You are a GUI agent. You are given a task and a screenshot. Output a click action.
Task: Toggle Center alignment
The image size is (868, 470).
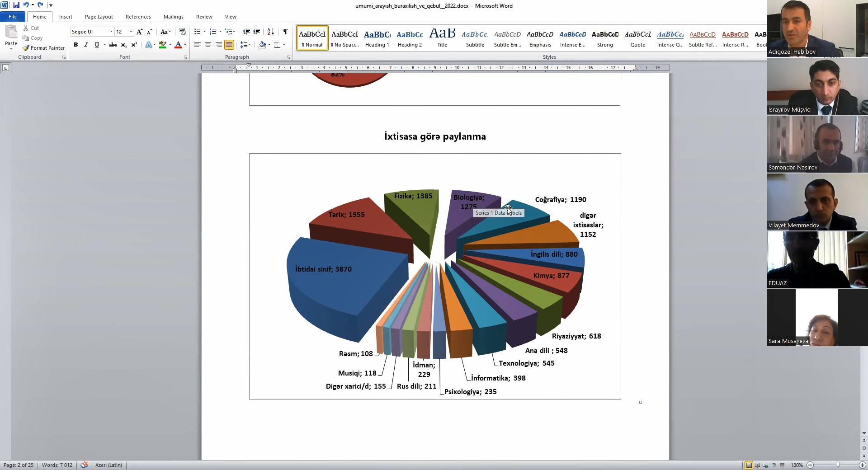point(208,45)
